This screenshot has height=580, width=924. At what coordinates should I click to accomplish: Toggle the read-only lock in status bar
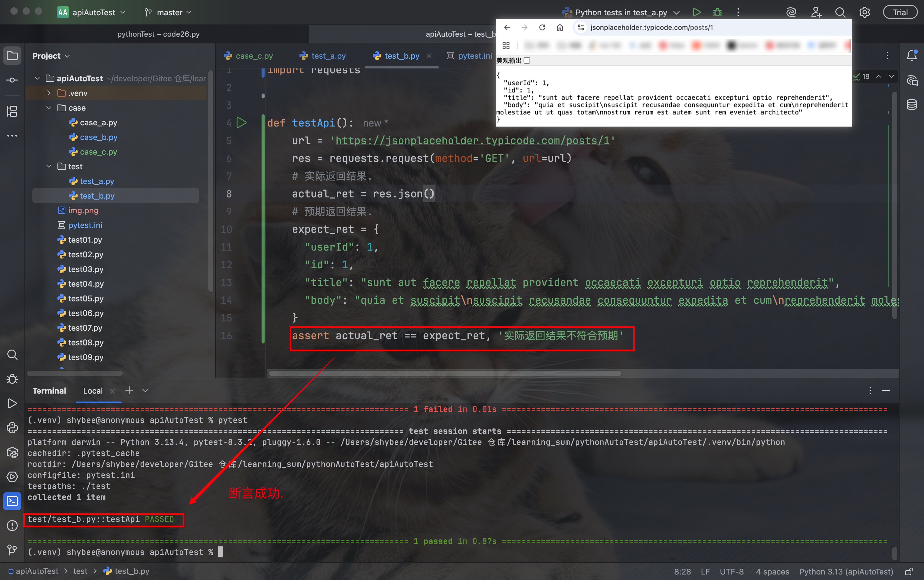pyautogui.click(x=909, y=571)
